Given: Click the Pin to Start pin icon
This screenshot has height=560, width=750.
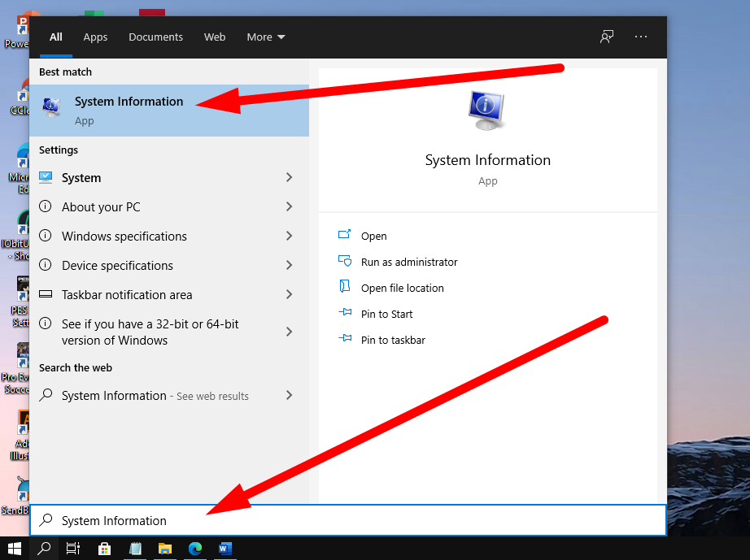Looking at the screenshot, I should click(x=344, y=312).
